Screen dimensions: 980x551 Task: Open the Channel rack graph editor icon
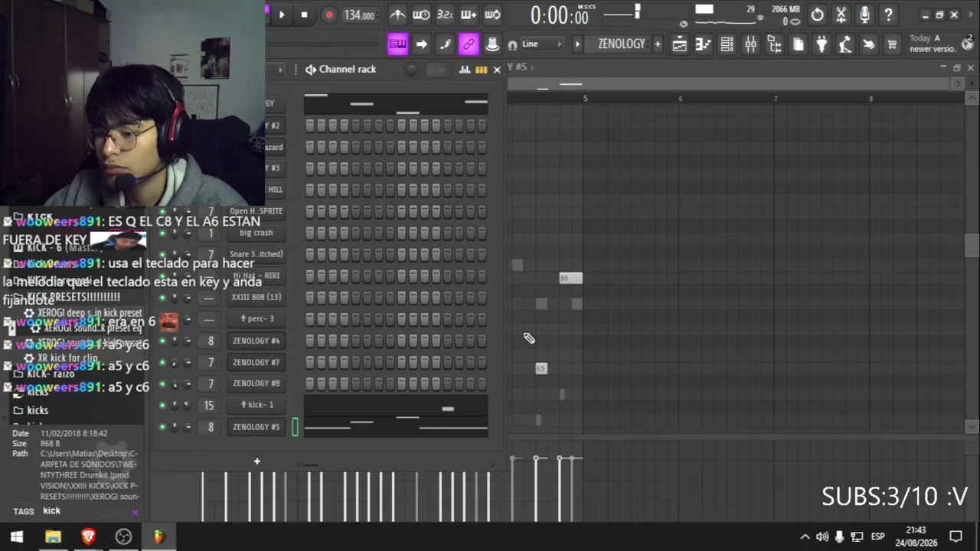click(465, 70)
